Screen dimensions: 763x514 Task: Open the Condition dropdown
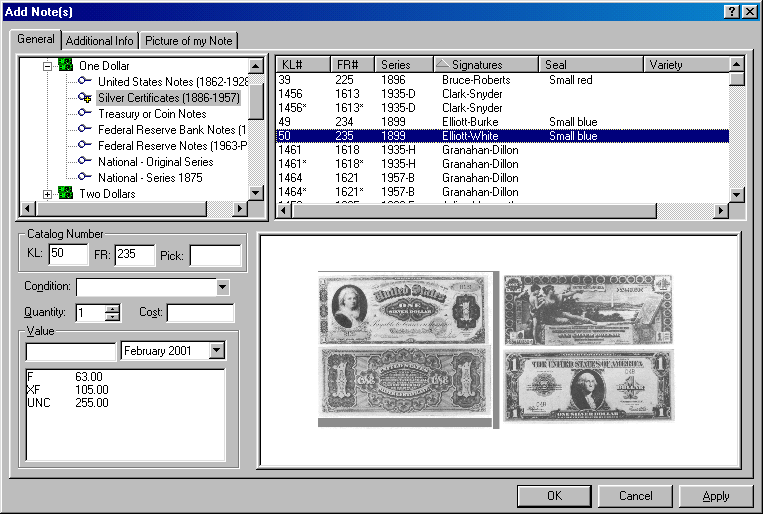pos(222,287)
